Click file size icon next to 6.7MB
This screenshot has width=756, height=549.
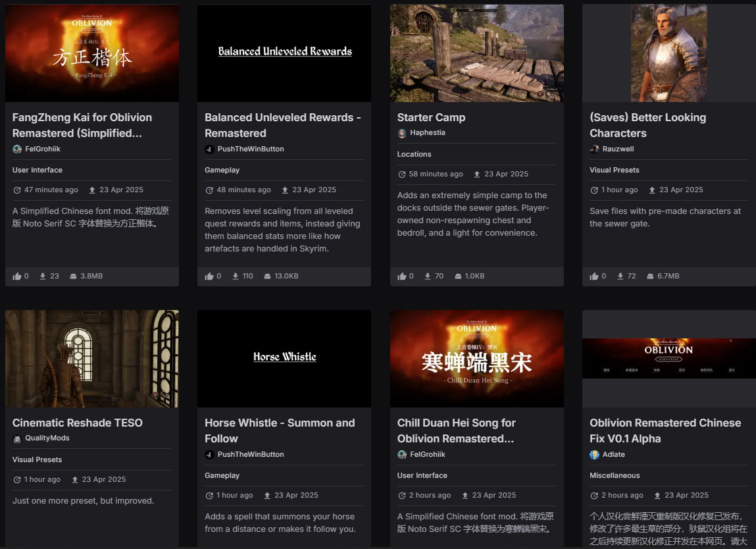pyautogui.click(x=650, y=276)
